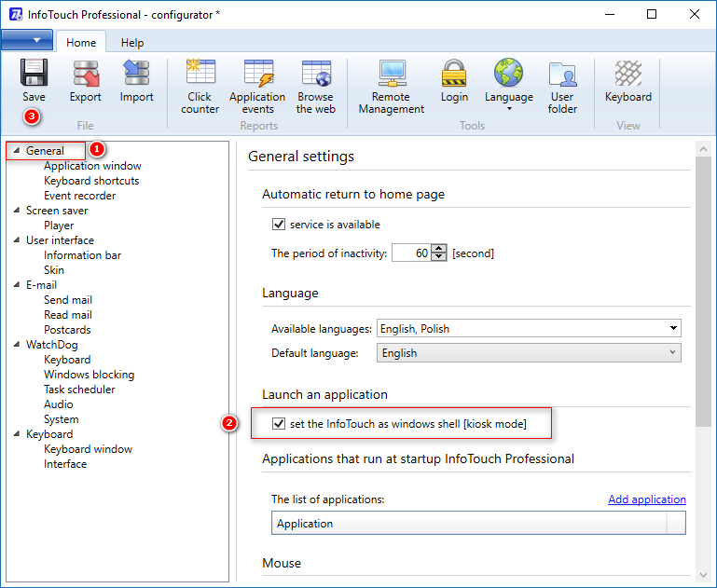Select Read mail tree item
717x588 pixels.
tap(68, 315)
